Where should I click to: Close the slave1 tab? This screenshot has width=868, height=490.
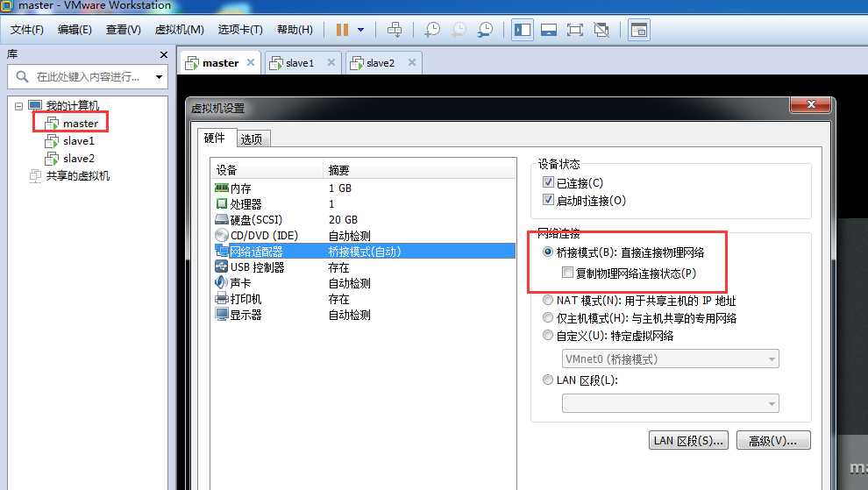(x=331, y=62)
